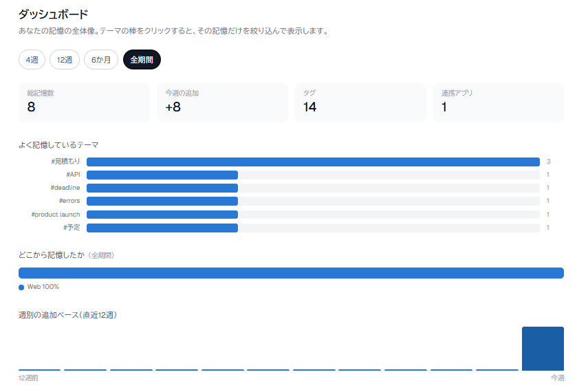Click the #deadline tag label
The height and width of the screenshot is (392, 588).
click(65, 188)
